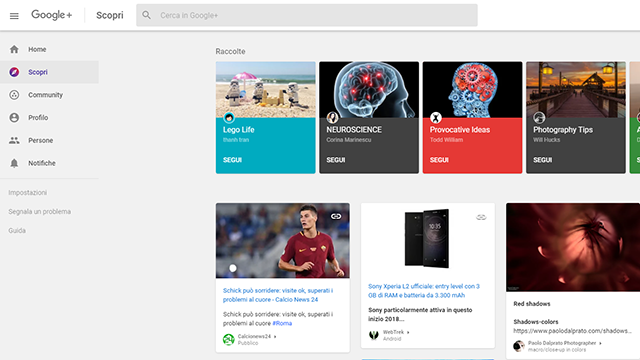Click Provocative Ideas collection title
The height and width of the screenshot is (360, 640).
460,130
